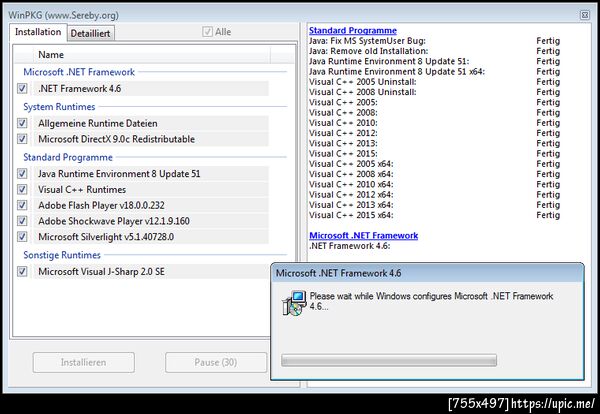Select .NET Framework 4.6 list row text
This screenshot has width=600, height=414.
tap(80, 89)
